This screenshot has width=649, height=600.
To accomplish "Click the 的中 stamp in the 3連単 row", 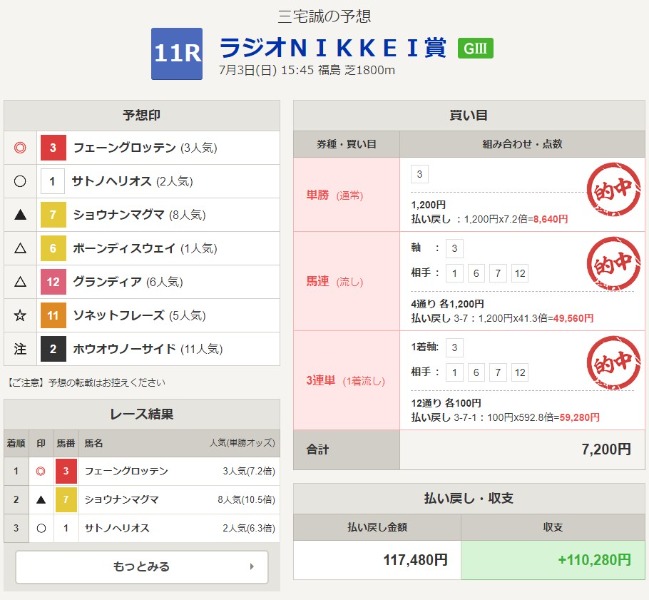I will click(x=614, y=362).
